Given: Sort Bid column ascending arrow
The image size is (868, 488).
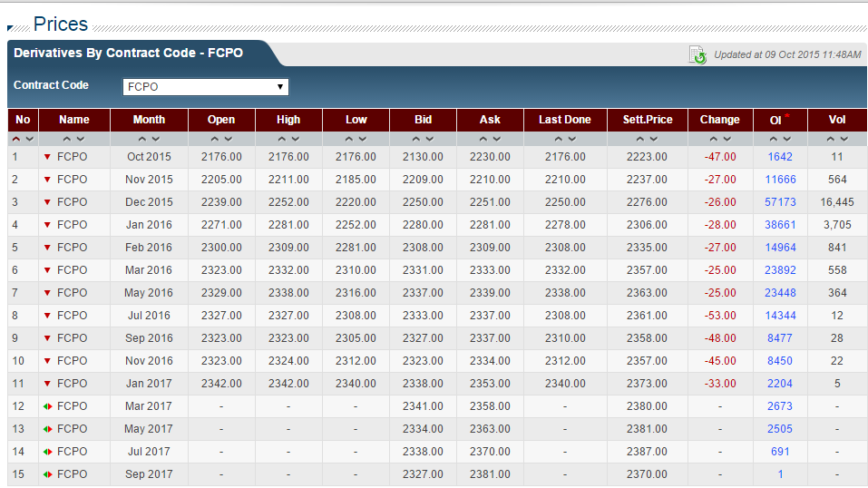Looking at the screenshot, I should (x=416, y=139).
